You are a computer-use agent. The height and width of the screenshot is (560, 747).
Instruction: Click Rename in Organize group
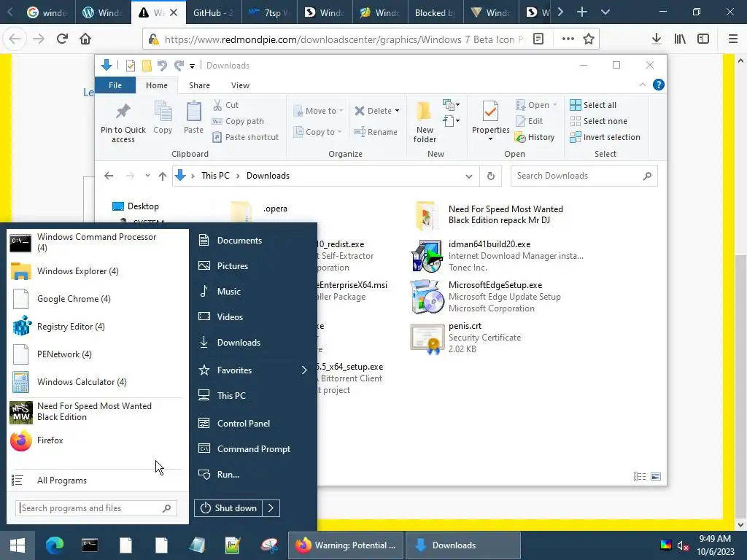tap(376, 132)
